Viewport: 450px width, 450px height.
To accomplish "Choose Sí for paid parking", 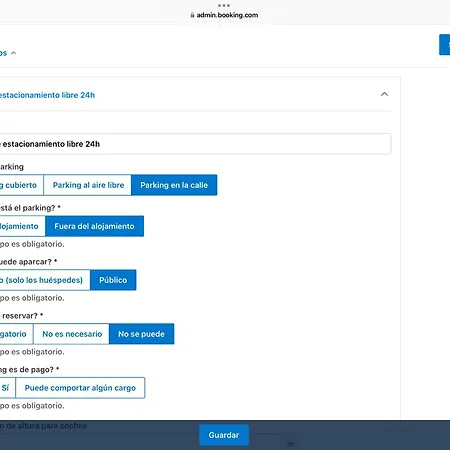I will click(7, 388).
